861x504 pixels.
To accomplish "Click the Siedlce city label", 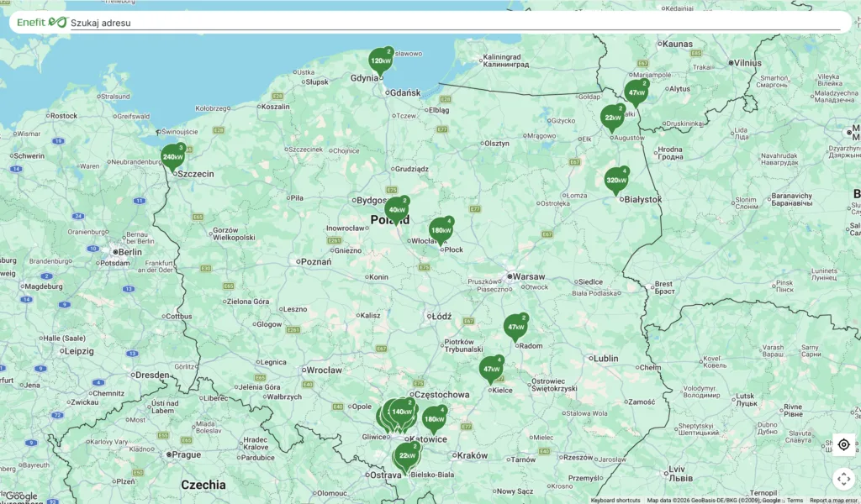I will [x=590, y=282].
